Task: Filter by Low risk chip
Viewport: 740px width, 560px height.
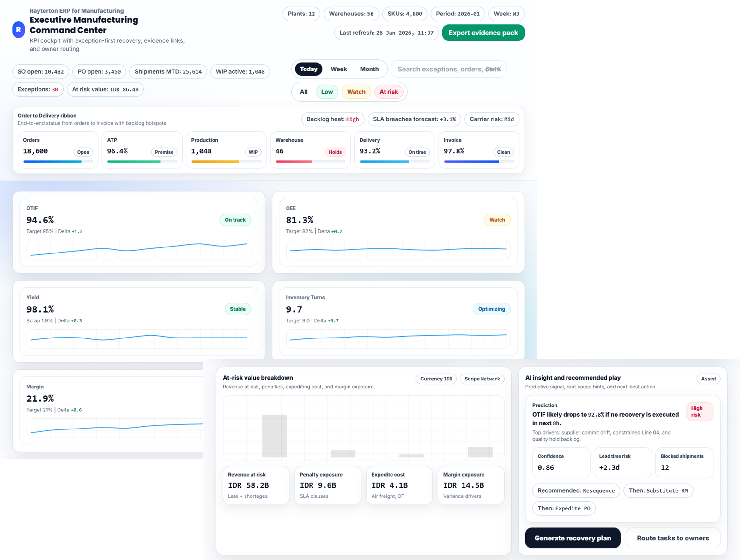Action: click(326, 92)
